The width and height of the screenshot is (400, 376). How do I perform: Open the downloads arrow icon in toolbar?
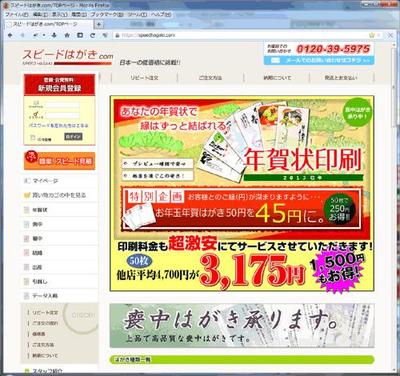(x=54, y=35)
